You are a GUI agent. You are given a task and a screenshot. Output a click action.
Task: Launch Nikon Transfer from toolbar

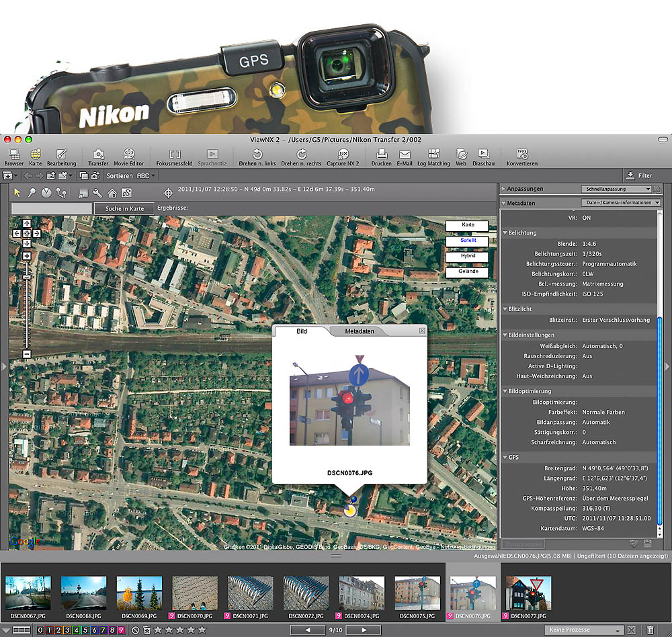point(98,157)
